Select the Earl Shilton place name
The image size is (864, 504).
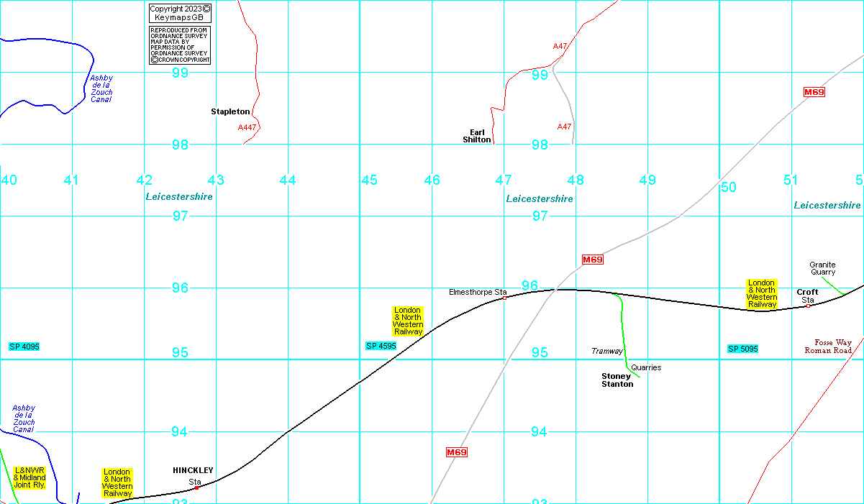tap(477, 136)
